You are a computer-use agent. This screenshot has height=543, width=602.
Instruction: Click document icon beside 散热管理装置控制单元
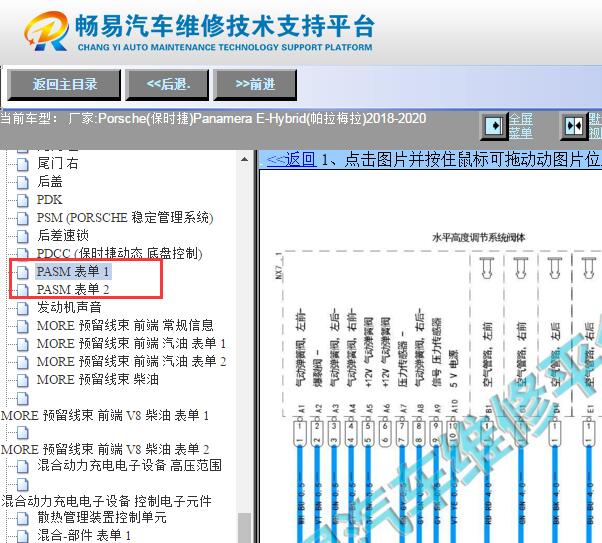[23, 518]
